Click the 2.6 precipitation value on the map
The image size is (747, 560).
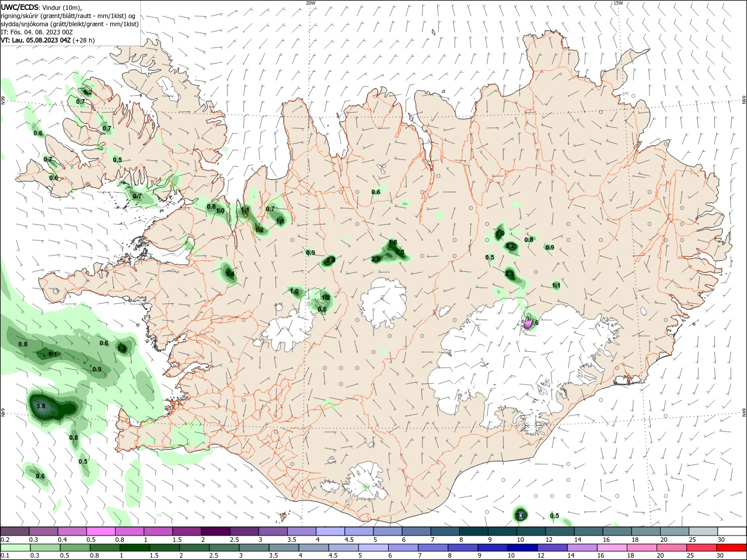[376, 259]
